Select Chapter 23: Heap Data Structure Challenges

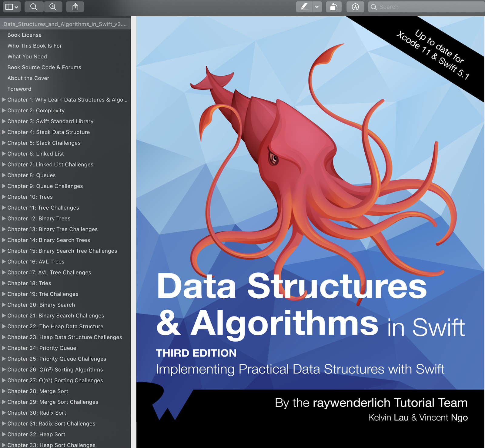65,337
